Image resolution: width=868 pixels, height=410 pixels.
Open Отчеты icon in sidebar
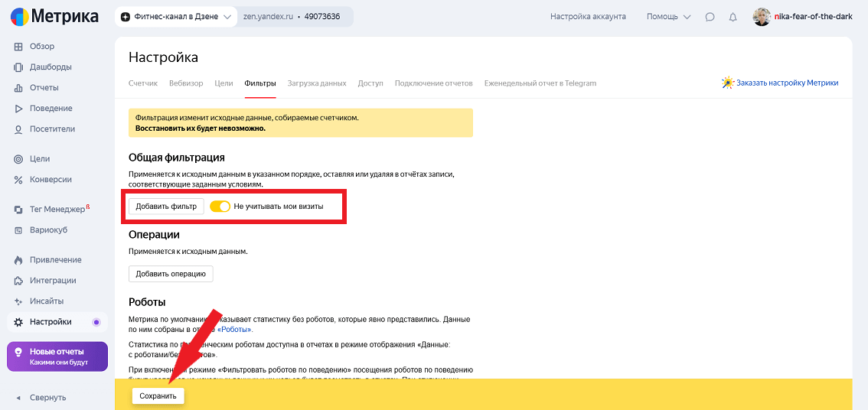[18, 88]
